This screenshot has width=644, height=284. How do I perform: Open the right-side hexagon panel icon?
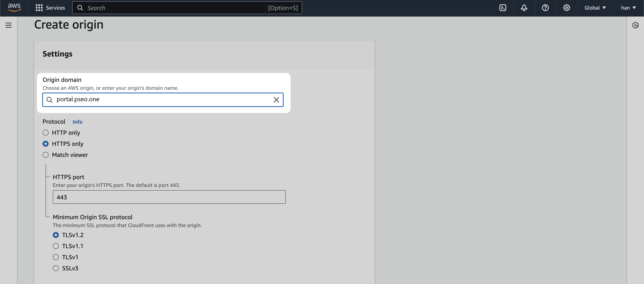[x=635, y=25]
